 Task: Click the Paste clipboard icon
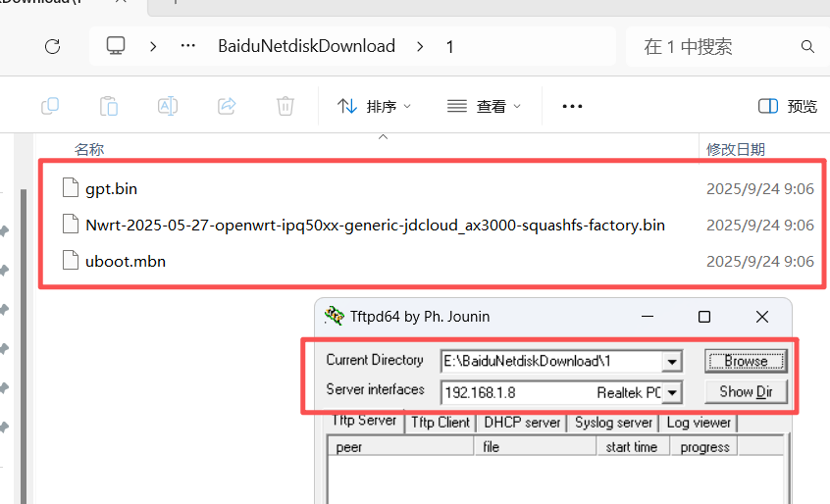109,106
